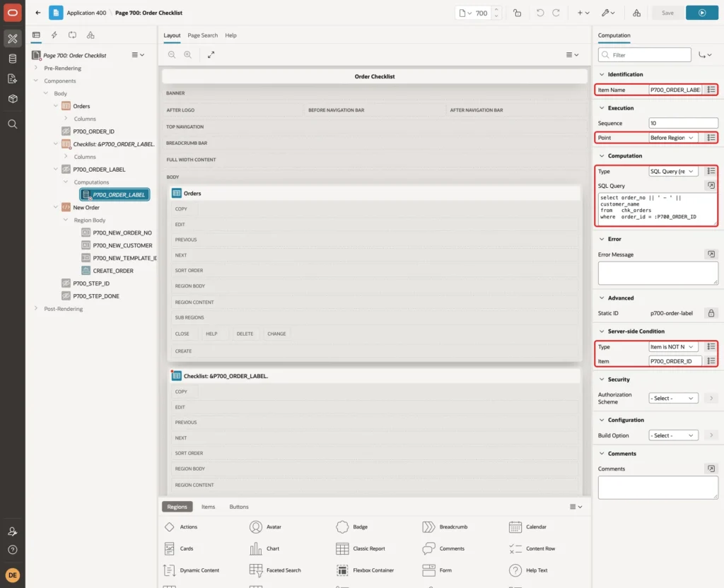Viewport: 724px width, 588px height.
Task: Undo the last change
Action: tap(539, 13)
